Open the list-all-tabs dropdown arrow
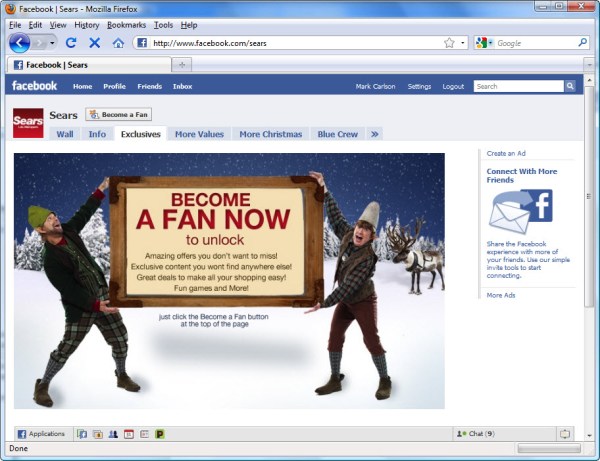Screen dimensions: 600x461 [x=589, y=65]
